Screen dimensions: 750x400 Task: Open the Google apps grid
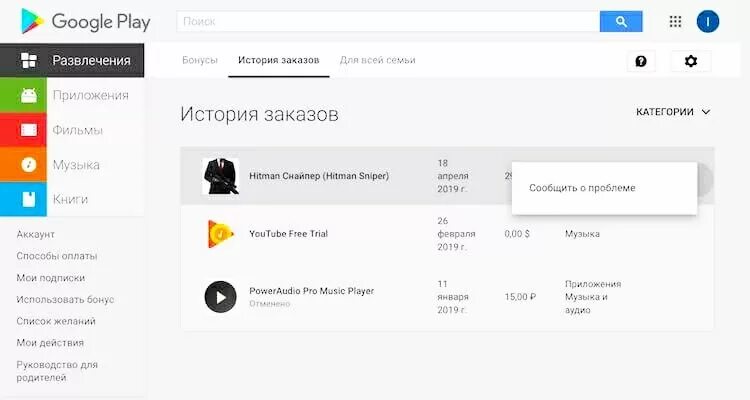pos(675,22)
